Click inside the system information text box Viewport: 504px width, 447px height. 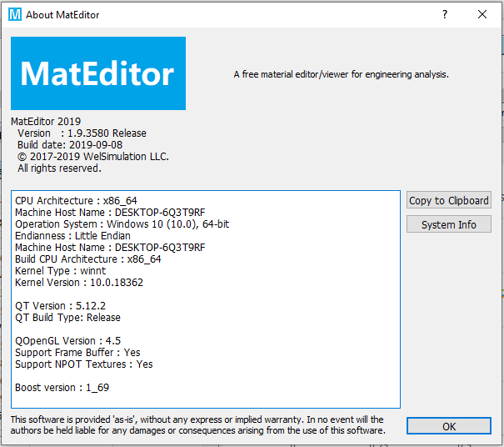[206, 299]
